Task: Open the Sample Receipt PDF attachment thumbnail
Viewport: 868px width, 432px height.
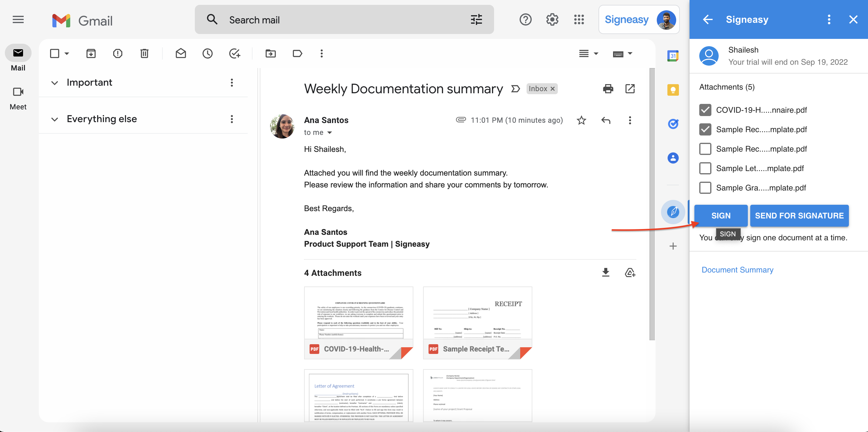Action: [x=477, y=323]
